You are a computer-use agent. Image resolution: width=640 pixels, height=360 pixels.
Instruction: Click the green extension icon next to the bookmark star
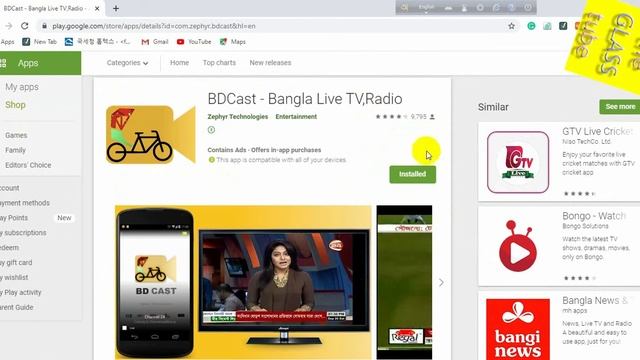click(531, 26)
